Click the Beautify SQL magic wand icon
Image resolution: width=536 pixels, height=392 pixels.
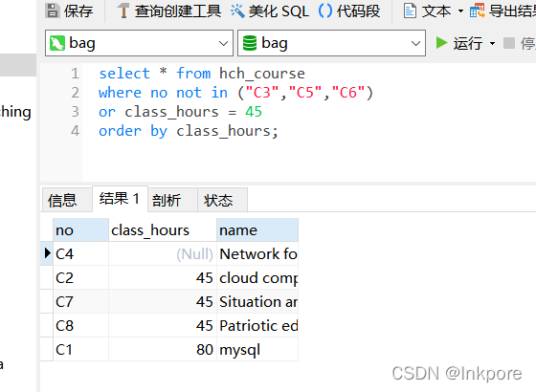point(237,11)
